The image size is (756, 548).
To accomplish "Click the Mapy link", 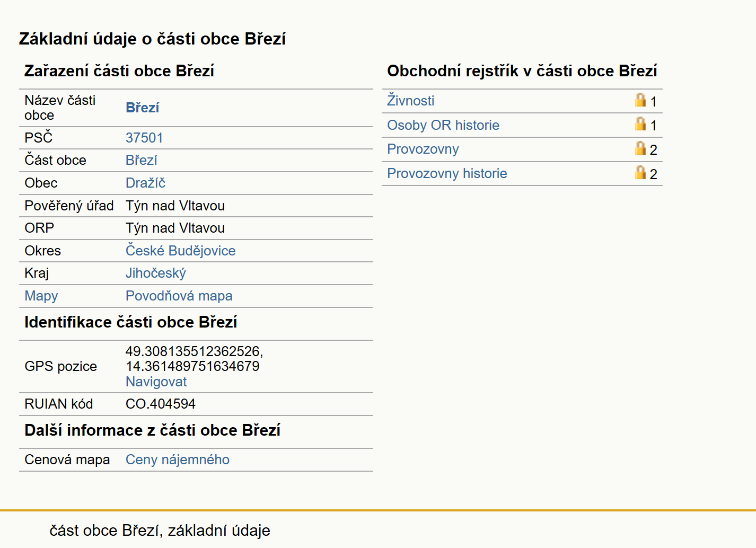I will coord(41,296).
